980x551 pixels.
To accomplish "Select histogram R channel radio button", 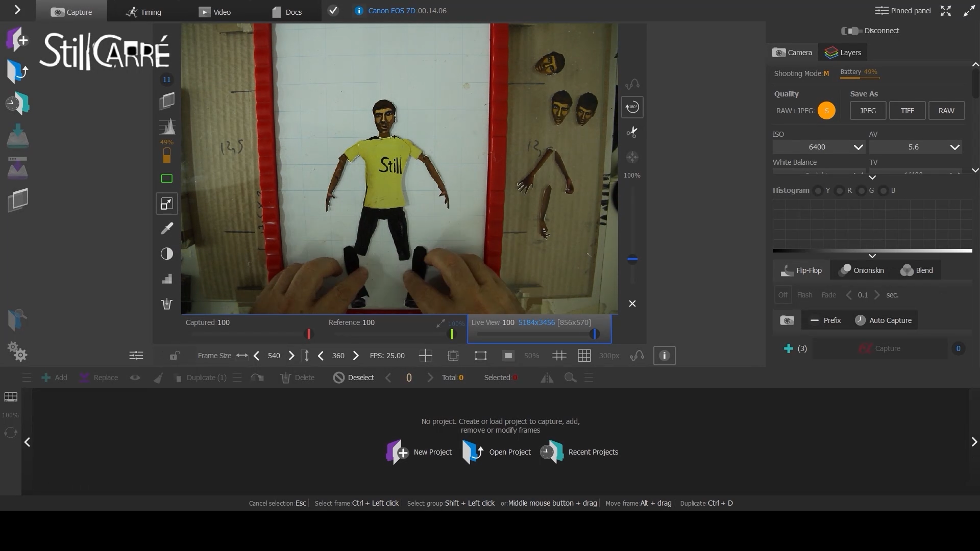I will [840, 191].
